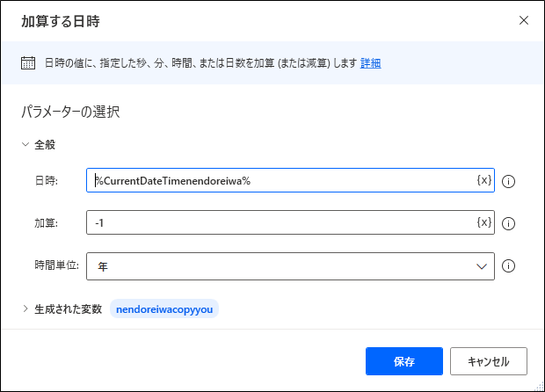
Task: Click the 加算する日時 dialog title
Action: pos(61,21)
